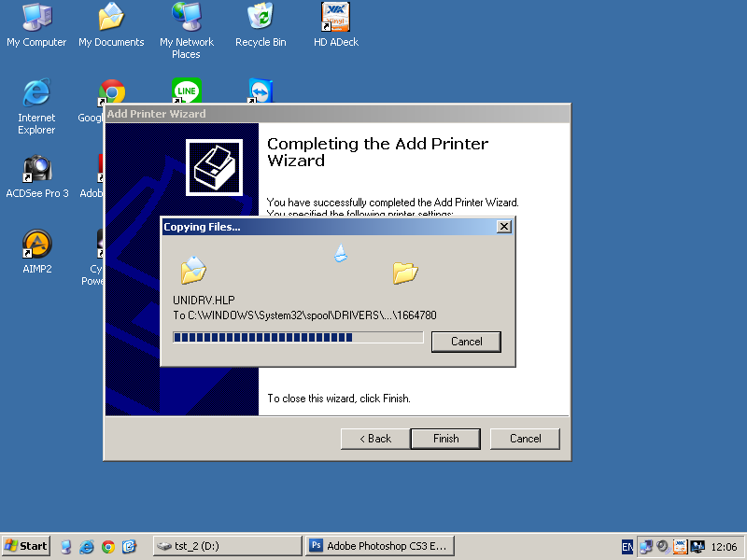Cancel the Add Printer Wizard

[x=525, y=439]
